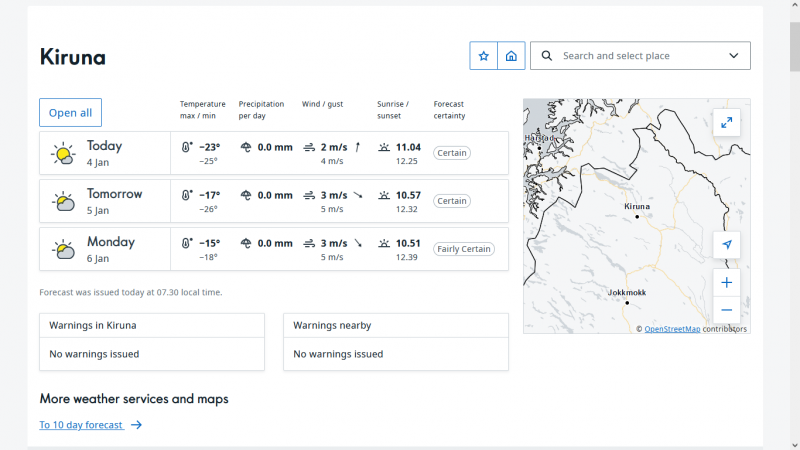The height and width of the screenshot is (450, 800).
Task: Zoom out on the map
Action: tap(727, 309)
